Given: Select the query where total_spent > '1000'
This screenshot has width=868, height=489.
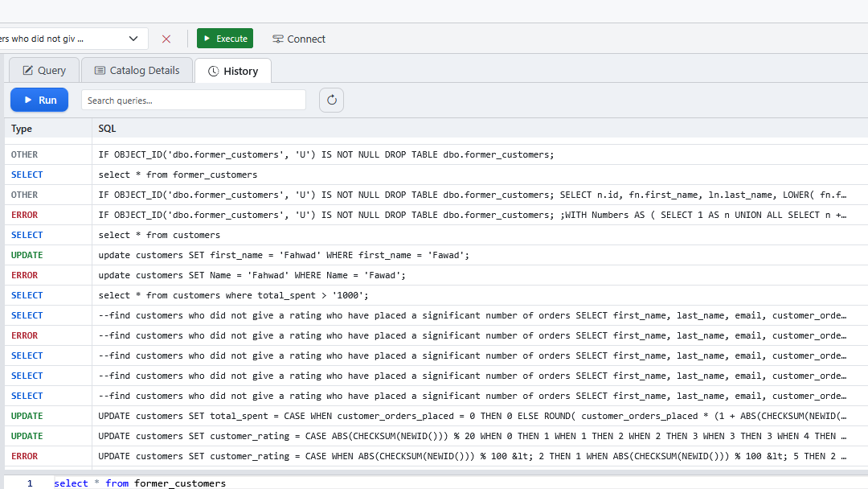Looking at the screenshot, I should click(436, 295).
